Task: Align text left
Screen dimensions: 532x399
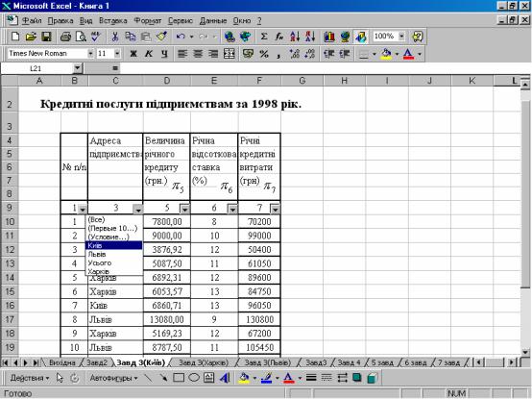Action: click(x=182, y=54)
